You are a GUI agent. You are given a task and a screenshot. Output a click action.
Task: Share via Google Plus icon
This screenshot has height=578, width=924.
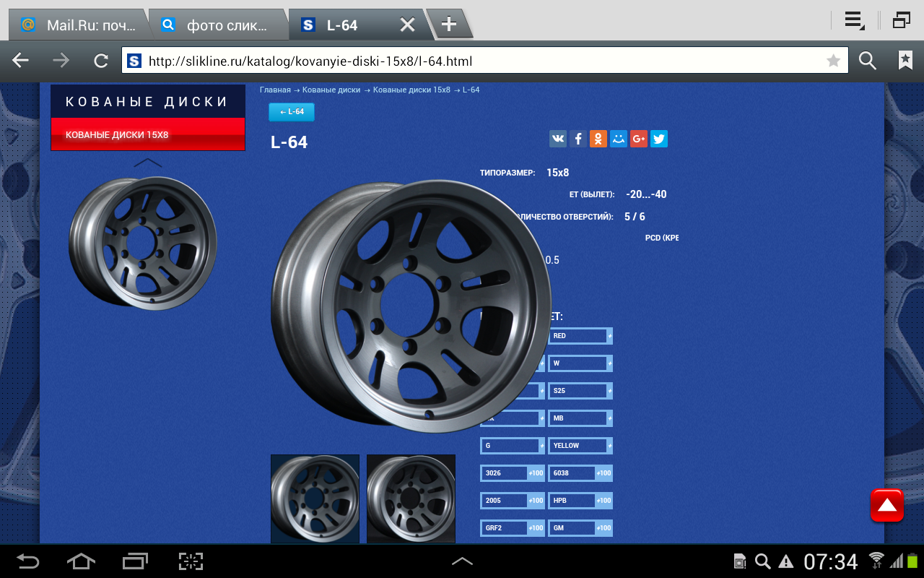[x=639, y=139]
